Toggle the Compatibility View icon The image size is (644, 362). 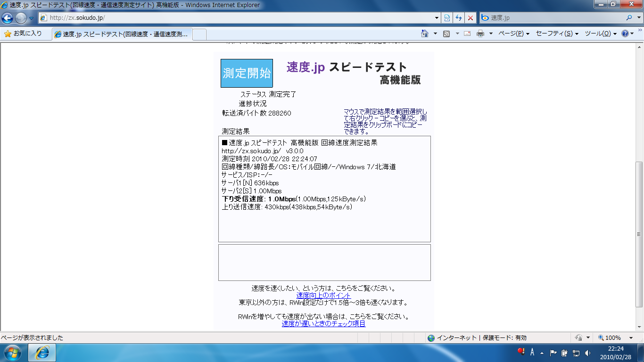click(447, 18)
